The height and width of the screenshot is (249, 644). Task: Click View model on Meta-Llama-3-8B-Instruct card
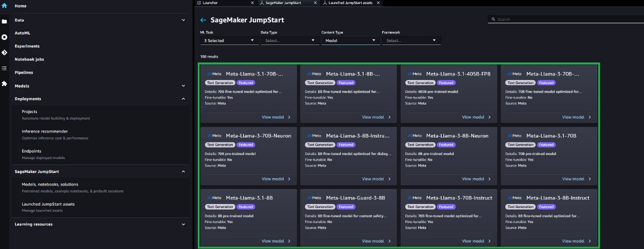point(573,241)
